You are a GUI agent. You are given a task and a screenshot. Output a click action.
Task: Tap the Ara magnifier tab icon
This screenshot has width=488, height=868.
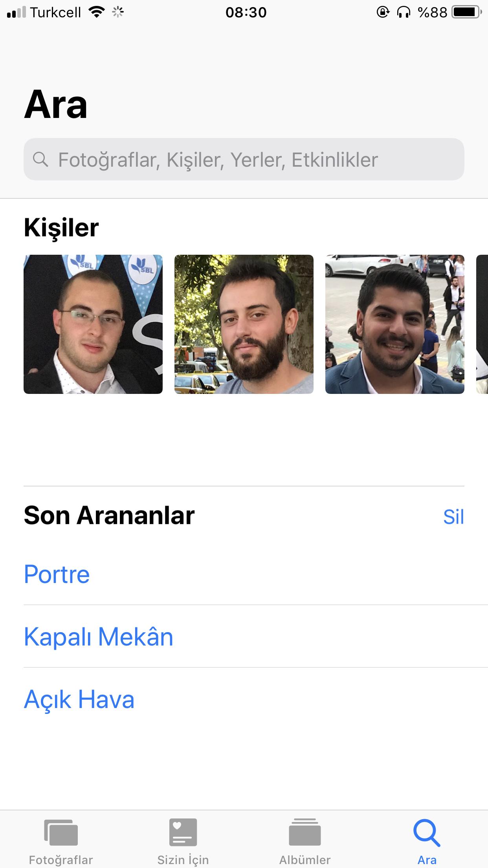coord(427,832)
